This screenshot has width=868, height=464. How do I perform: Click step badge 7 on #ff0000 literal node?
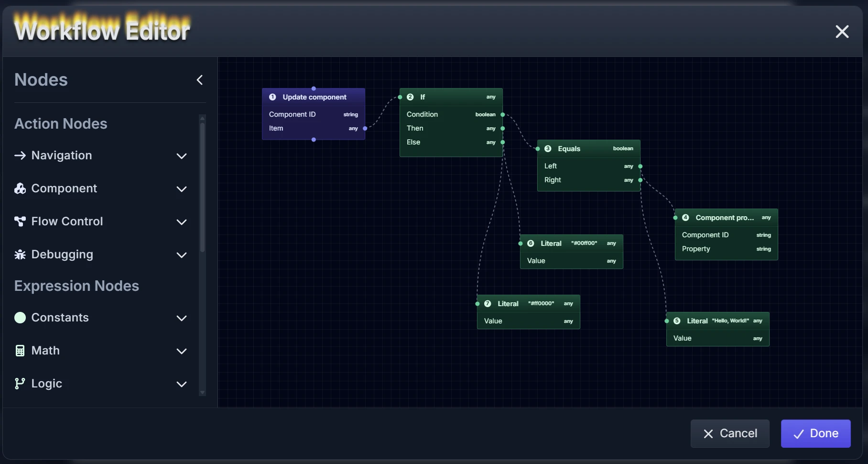point(488,304)
